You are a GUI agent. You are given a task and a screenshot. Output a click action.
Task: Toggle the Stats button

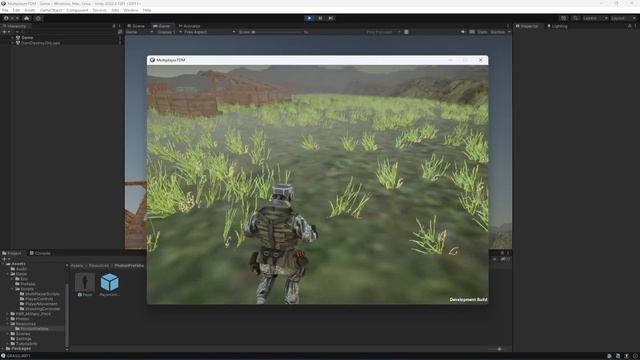(x=482, y=32)
